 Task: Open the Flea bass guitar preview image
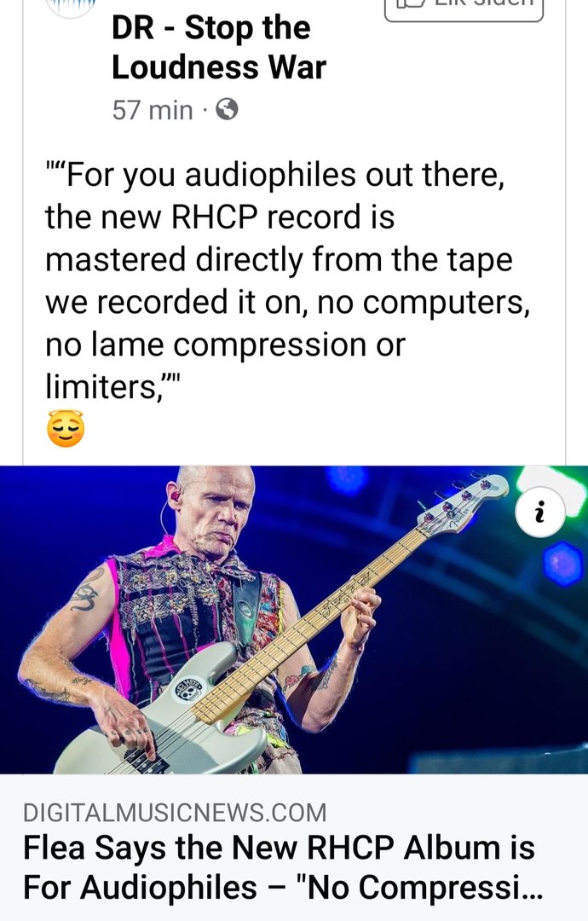click(x=294, y=620)
